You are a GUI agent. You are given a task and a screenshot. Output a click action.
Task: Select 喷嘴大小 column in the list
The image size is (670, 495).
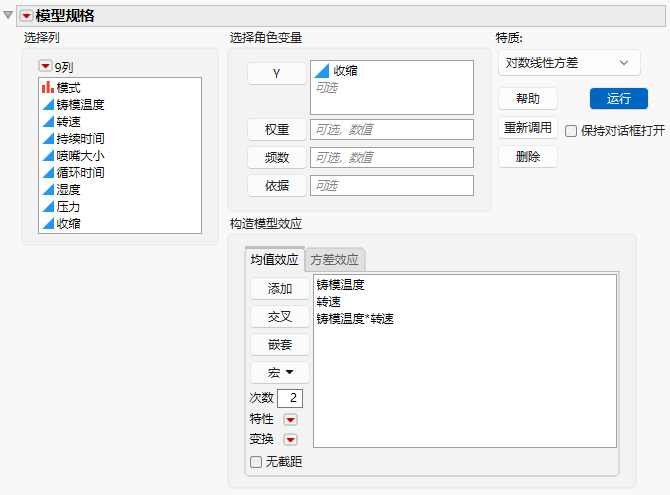[80, 156]
